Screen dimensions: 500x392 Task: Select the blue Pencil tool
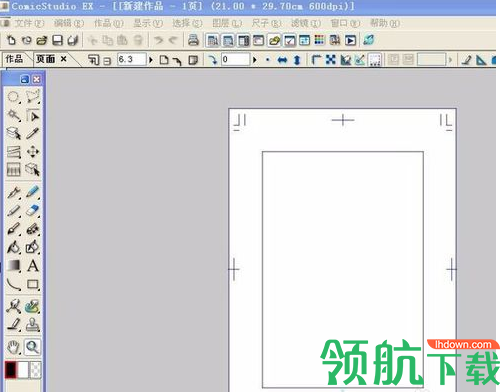click(33, 192)
